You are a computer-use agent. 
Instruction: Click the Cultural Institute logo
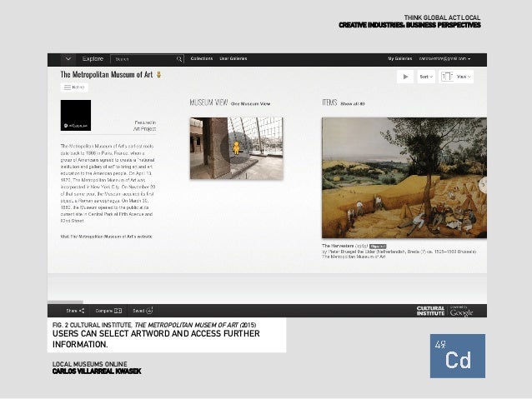click(430, 312)
